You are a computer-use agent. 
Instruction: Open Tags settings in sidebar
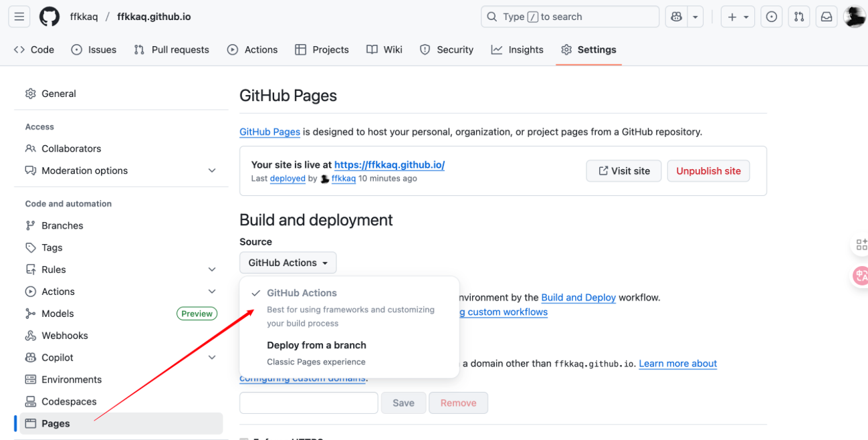pyautogui.click(x=121, y=247)
